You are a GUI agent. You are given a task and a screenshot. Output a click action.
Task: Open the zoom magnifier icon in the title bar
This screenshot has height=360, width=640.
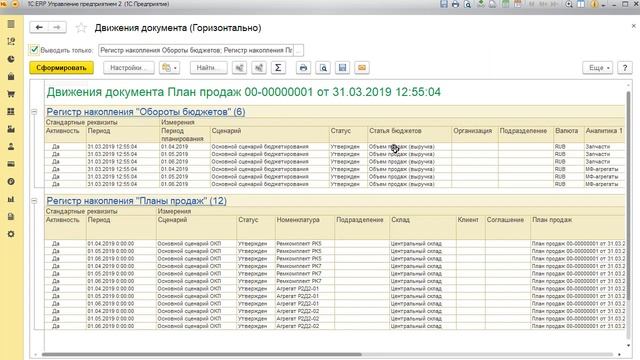click(x=569, y=4)
